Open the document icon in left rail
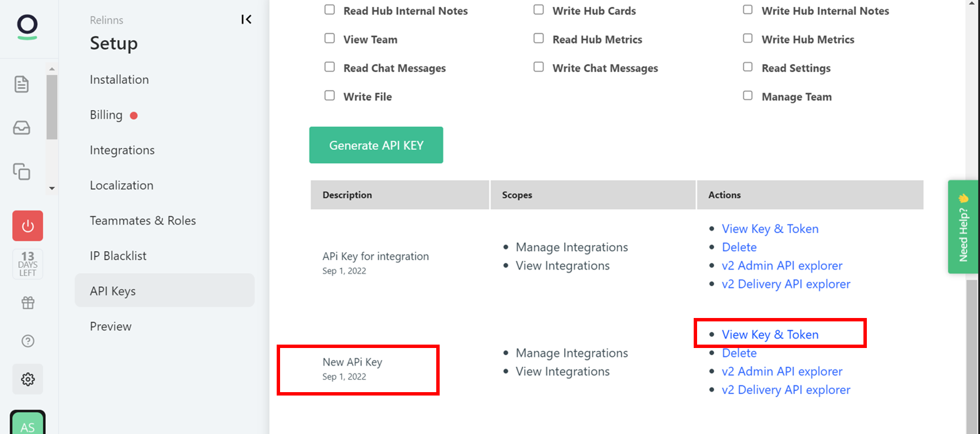The image size is (980, 434). 22,84
